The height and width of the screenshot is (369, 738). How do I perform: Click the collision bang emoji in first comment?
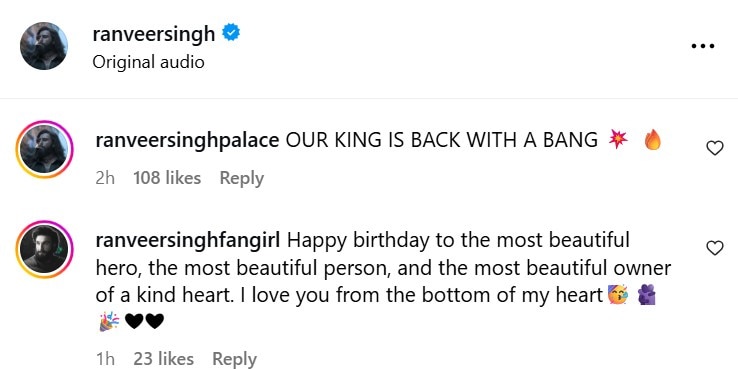coord(618,139)
